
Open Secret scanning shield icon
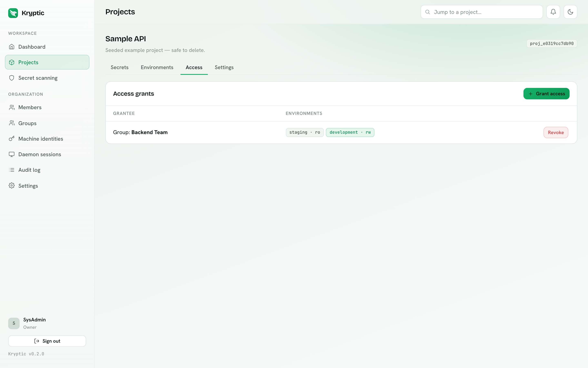12,78
